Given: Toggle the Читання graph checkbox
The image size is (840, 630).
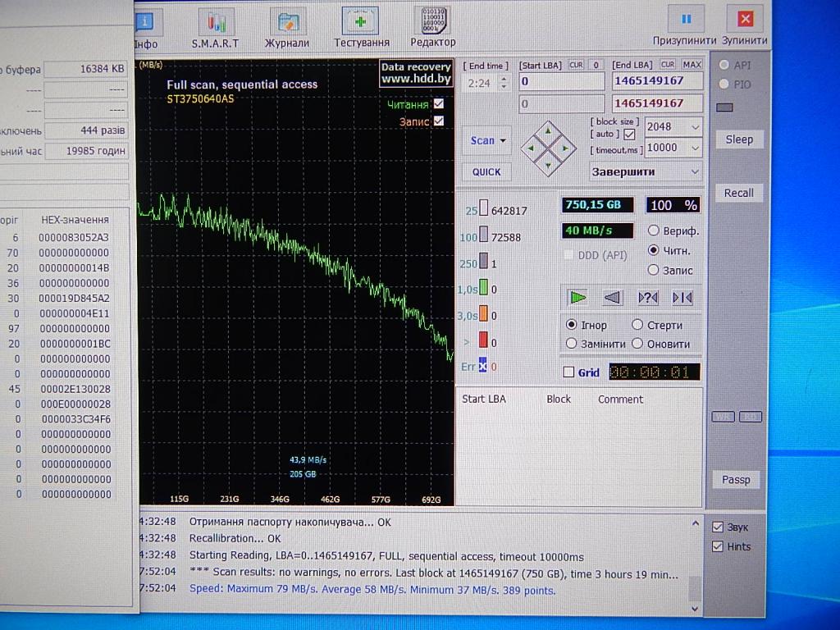Looking at the screenshot, I should click(x=439, y=103).
